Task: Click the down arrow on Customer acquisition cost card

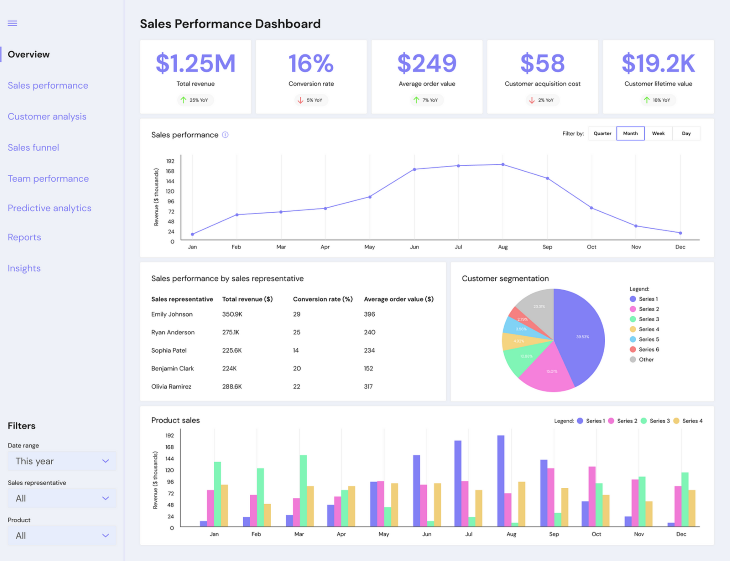Action: [x=532, y=100]
